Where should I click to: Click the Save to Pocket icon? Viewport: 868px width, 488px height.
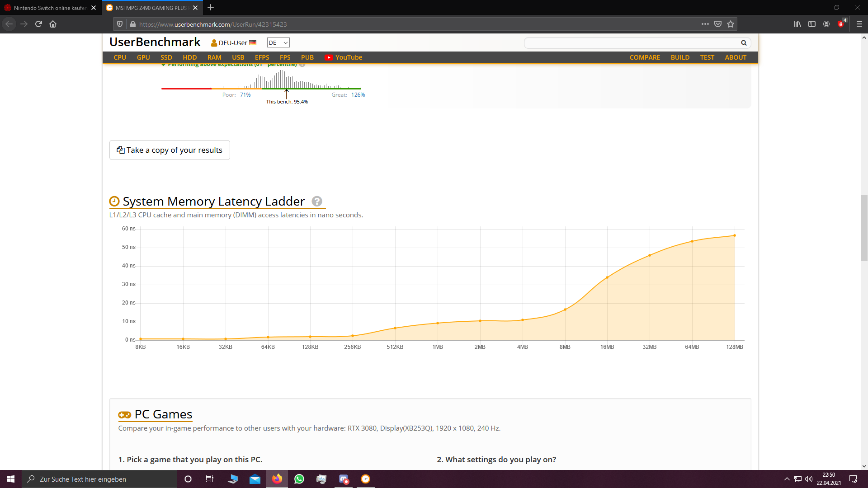point(718,24)
